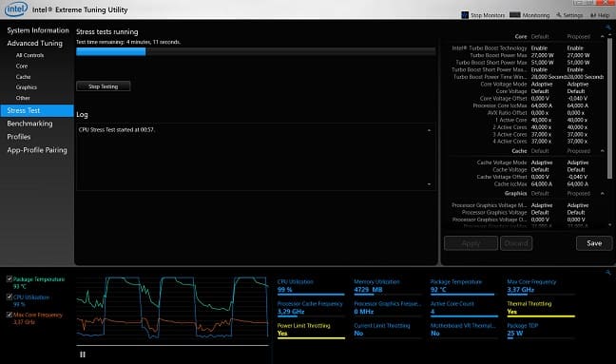Select Other tuning sub-item
The width and height of the screenshot is (616, 364).
pyautogui.click(x=23, y=98)
